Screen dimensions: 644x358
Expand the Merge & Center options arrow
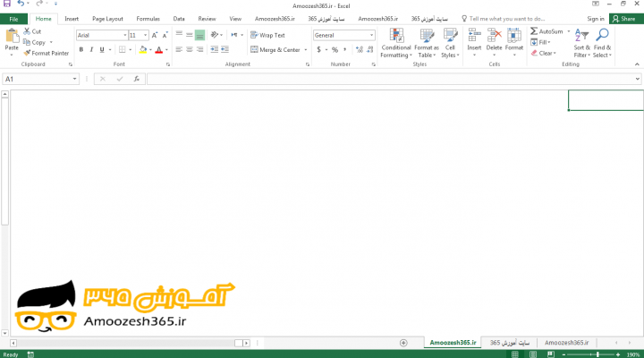coord(306,50)
